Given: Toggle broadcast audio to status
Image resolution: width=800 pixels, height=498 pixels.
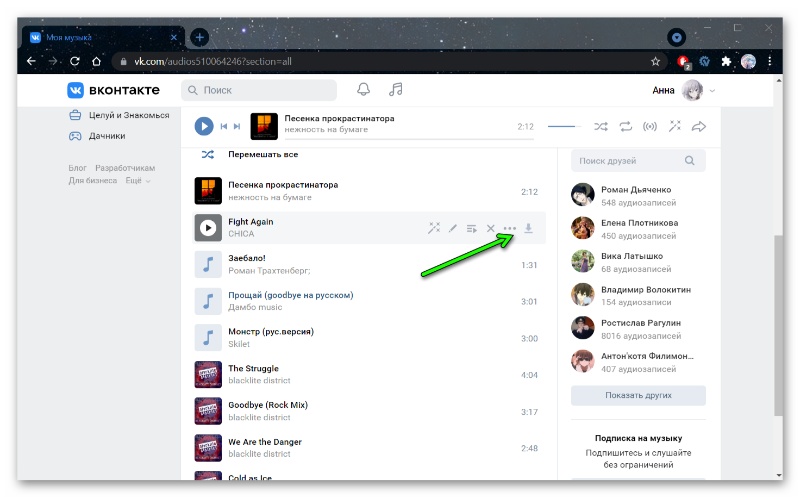Looking at the screenshot, I should tap(649, 127).
